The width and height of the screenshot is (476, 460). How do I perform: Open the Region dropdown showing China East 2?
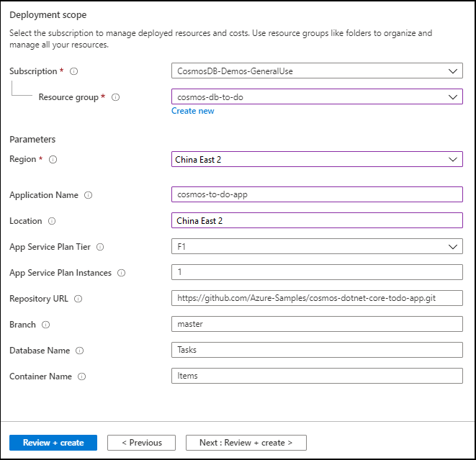tap(317, 160)
